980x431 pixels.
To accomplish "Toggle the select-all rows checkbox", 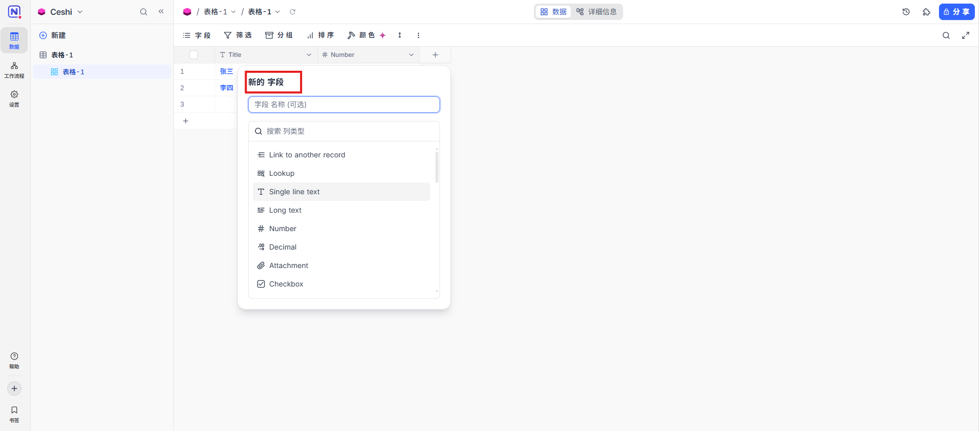I will [194, 55].
